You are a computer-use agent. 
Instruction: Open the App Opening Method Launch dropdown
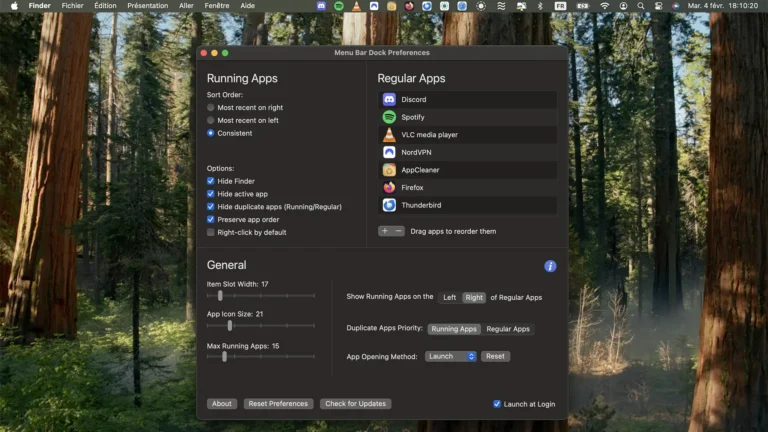pyautogui.click(x=451, y=356)
